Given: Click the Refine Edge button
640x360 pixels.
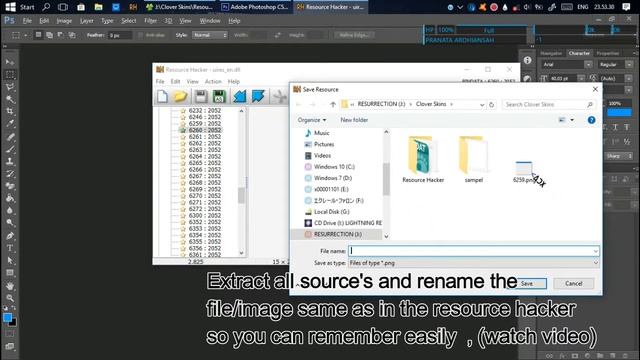Looking at the screenshot, I should [x=354, y=36].
